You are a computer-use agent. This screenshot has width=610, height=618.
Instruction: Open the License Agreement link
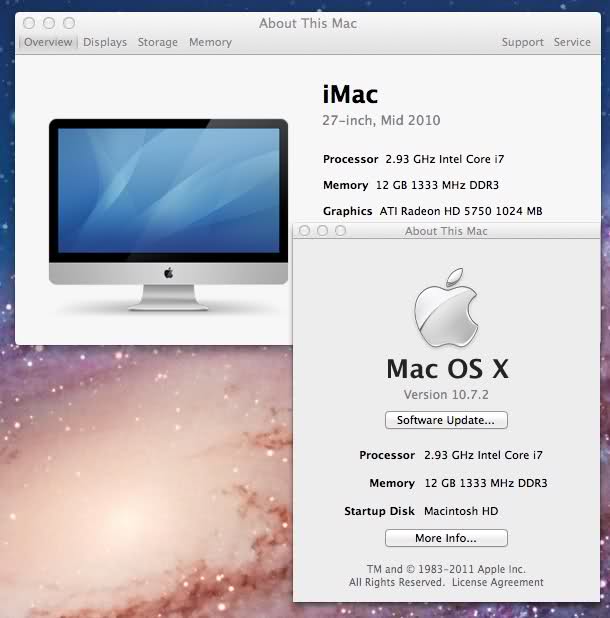pyautogui.click(x=498, y=582)
